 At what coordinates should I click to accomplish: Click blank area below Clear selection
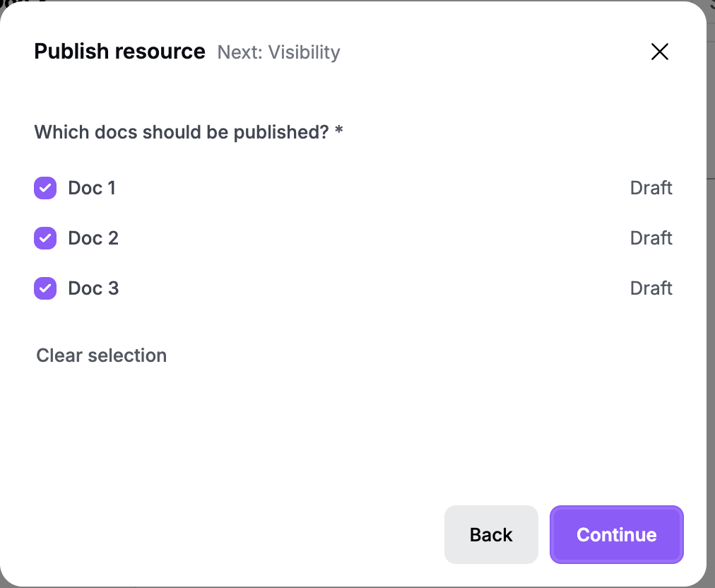coord(228,433)
